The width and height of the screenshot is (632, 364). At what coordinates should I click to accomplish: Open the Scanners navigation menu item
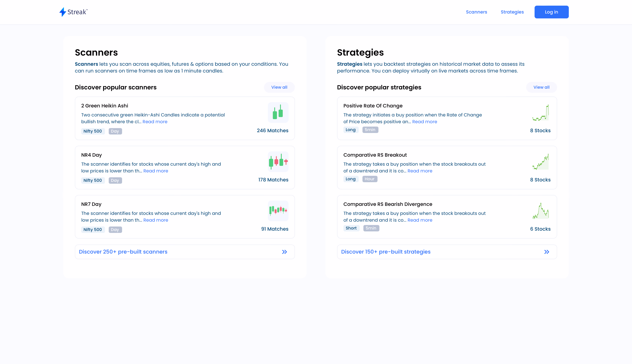(477, 12)
